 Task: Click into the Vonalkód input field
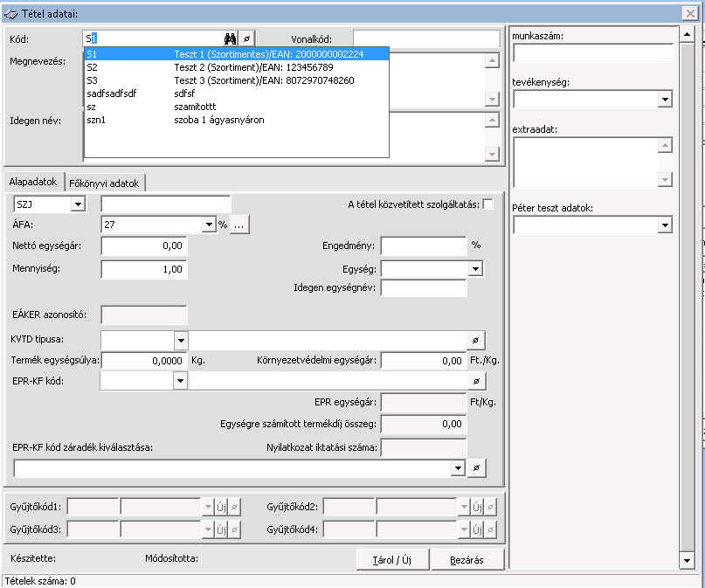(x=426, y=38)
